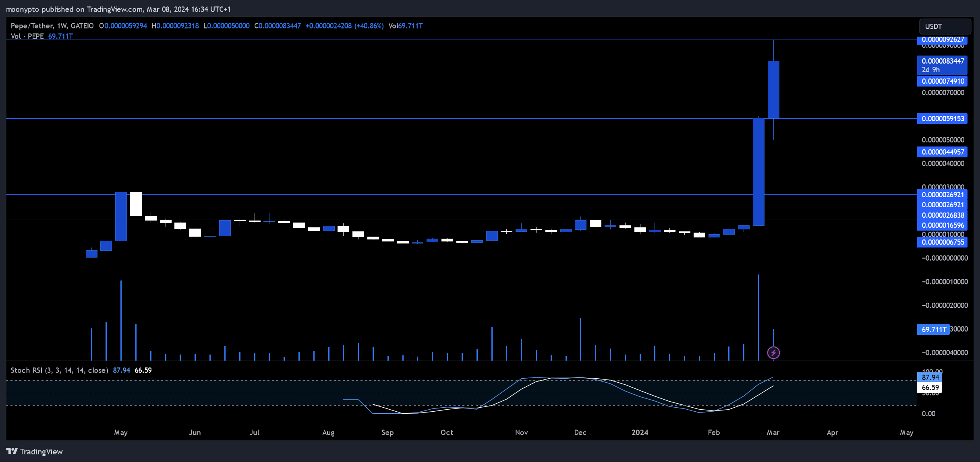Click the 0.0000059153 horizontal line label

point(943,119)
